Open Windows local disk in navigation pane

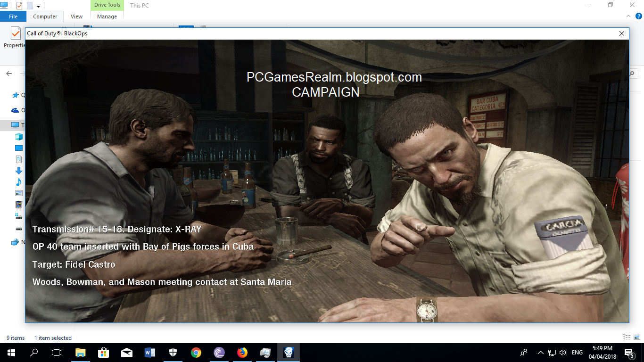tap(19, 216)
